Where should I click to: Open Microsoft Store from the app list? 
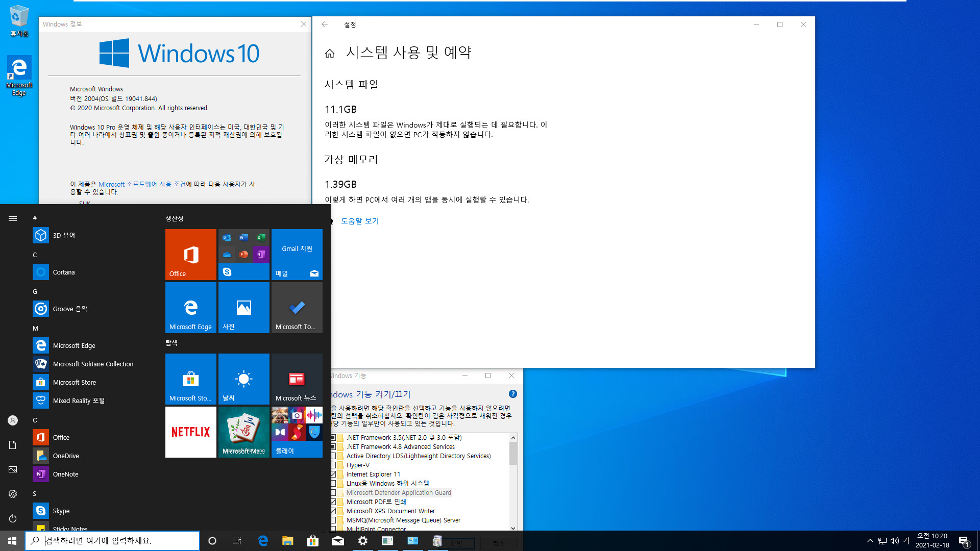[x=92, y=382]
